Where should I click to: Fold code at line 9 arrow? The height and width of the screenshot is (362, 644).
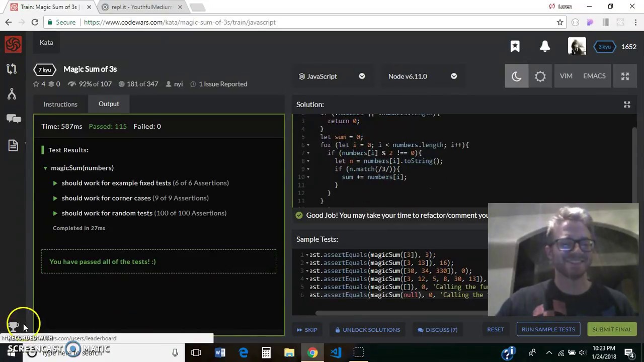[308, 169]
